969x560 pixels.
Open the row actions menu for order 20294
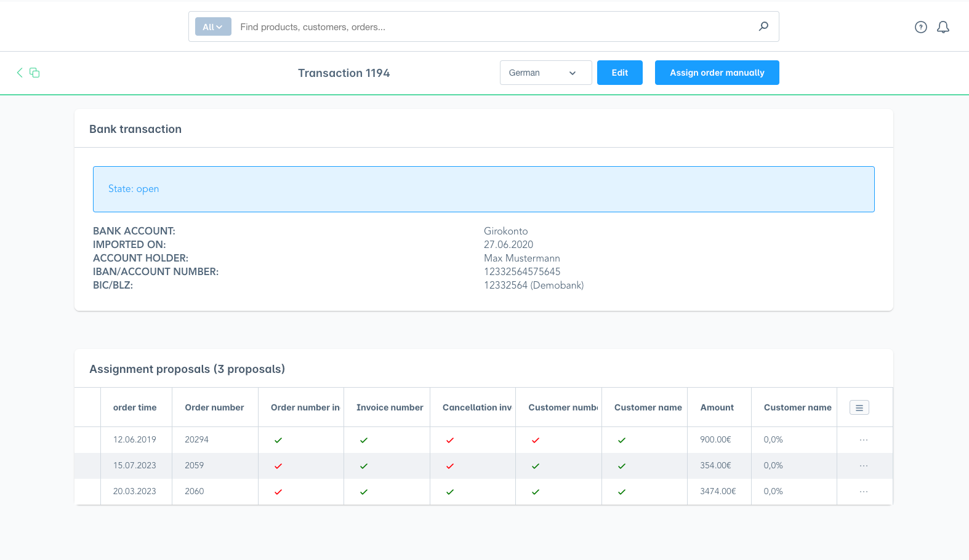(x=864, y=440)
